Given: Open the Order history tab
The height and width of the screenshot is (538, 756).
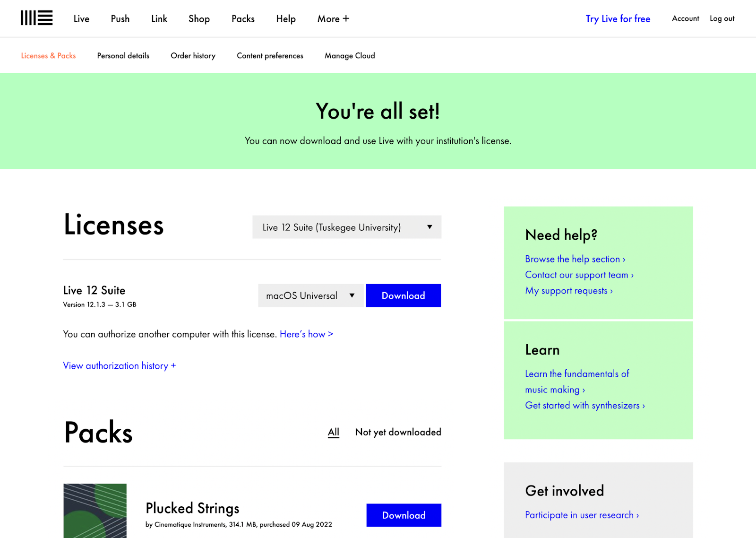Looking at the screenshot, I should point(193,56).
